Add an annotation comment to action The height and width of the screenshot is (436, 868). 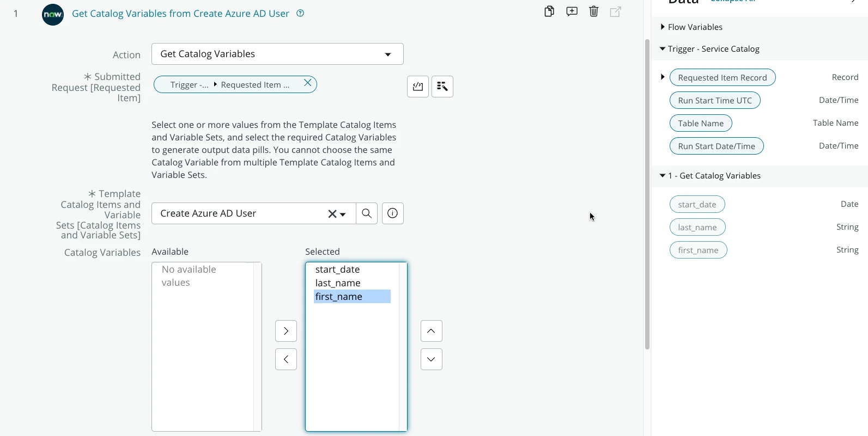point(572,11)
